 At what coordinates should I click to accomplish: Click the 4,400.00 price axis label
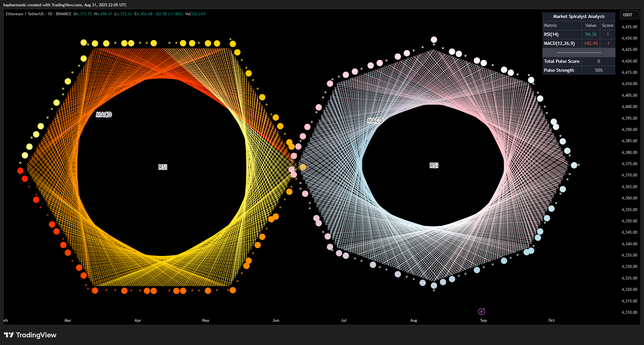click(x=629, y=107)
